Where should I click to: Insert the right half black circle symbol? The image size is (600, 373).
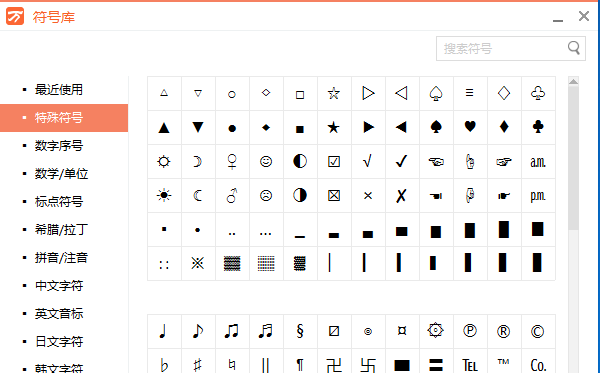coord(300,195)
